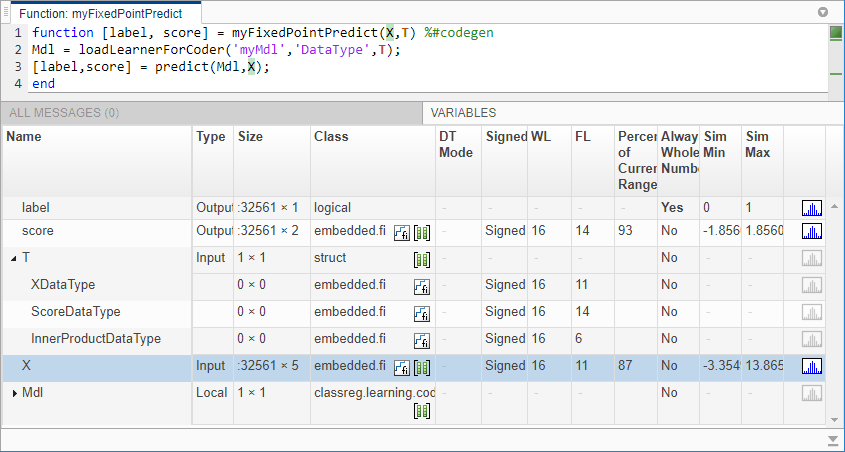The image size is (845, 452).
Task: Click green array icon in X row
Action: point(421,366)
